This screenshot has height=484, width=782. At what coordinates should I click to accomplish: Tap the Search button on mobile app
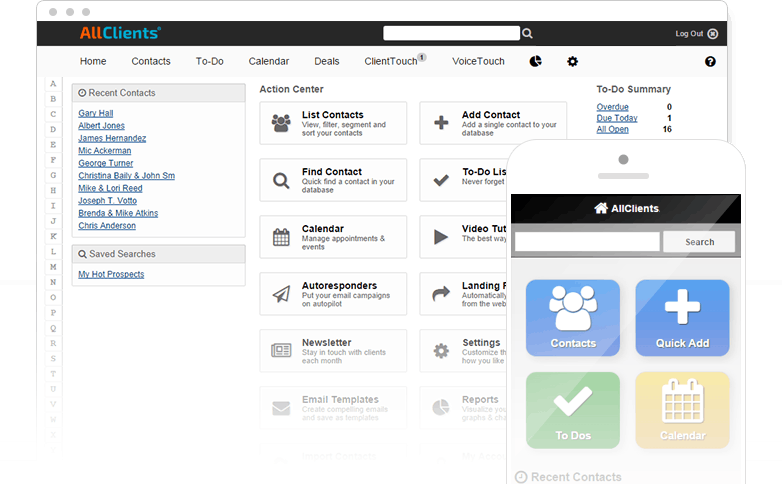pyautogui.click(x=699, y=242)
